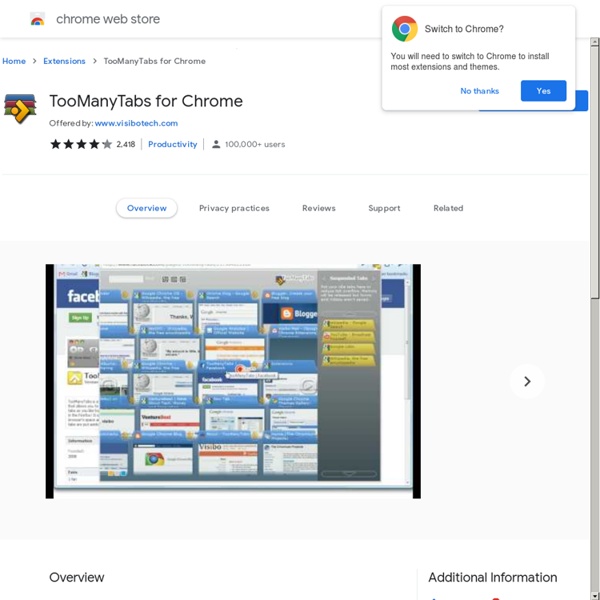
Task: Go to Home breadcrumb
Action: [14, 61]
